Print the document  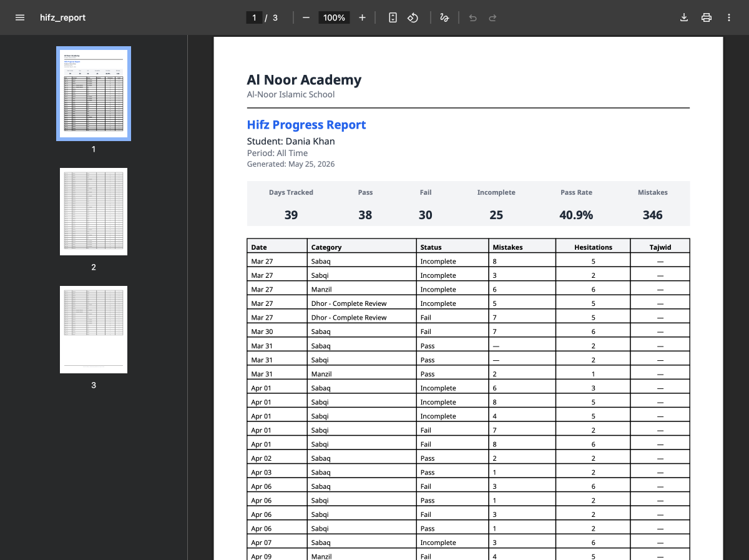707,17
